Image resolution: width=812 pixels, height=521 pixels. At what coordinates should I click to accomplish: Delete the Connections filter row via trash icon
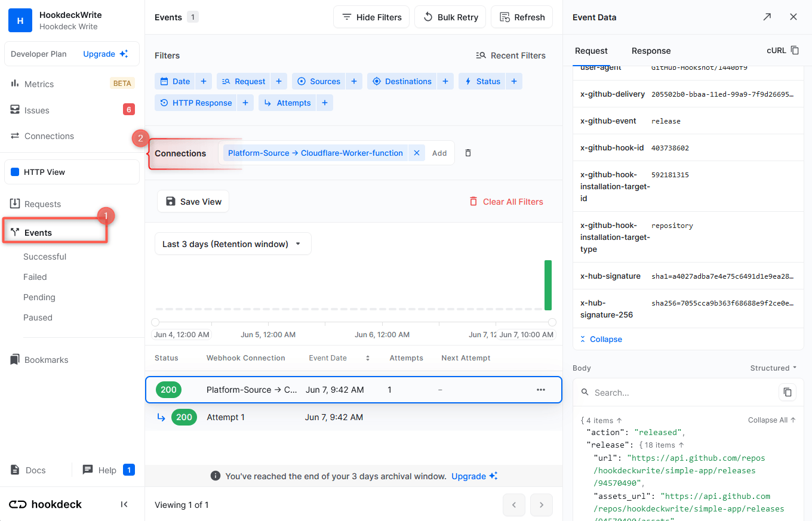point(467,153)
